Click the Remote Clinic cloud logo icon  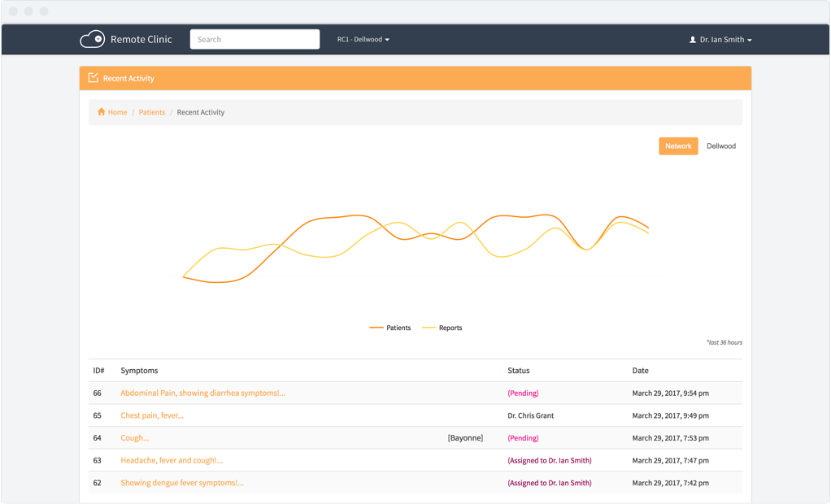[92, 39]
